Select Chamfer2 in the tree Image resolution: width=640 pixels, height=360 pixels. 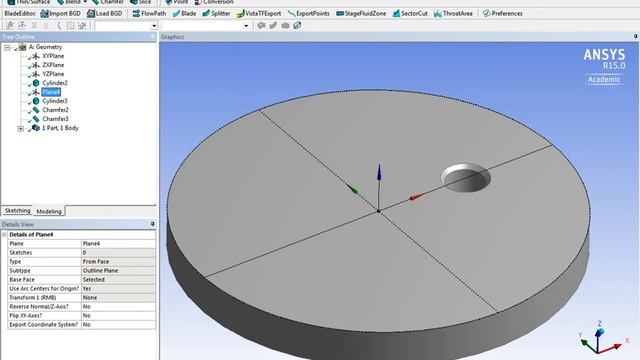pos(55,110)
